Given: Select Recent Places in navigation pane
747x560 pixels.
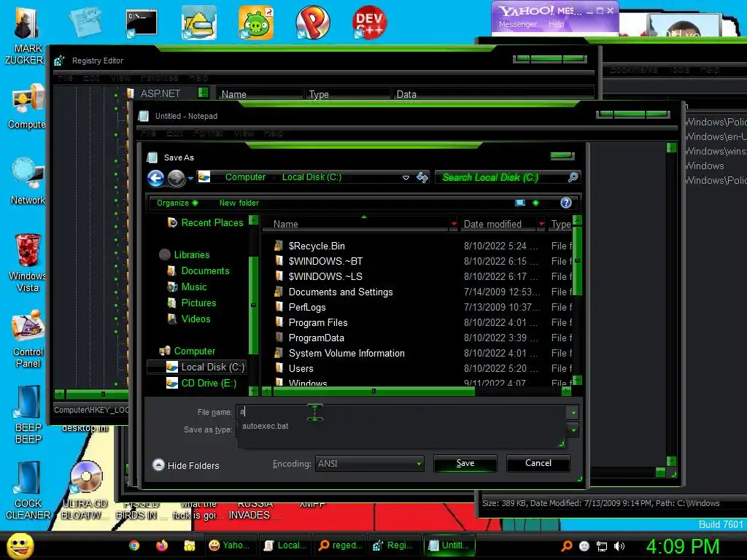Looking at the screenshot, I should point(206,222).
